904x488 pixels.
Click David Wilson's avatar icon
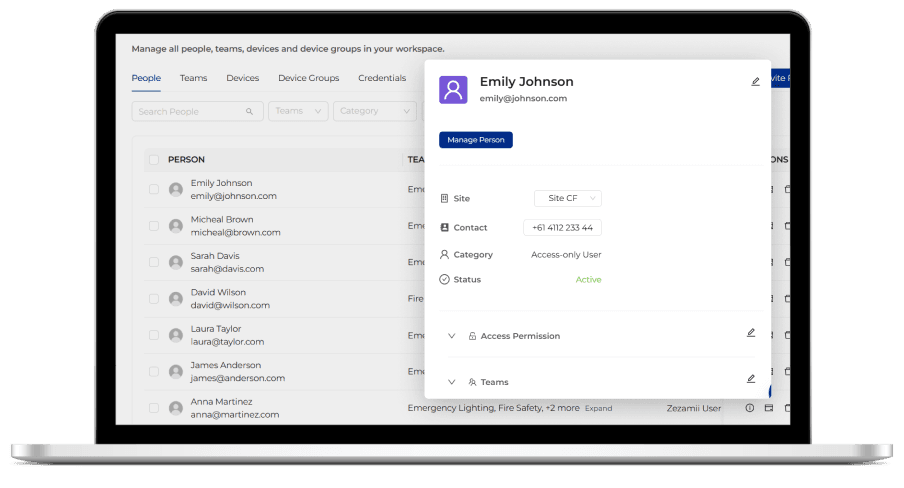coord(176,299)
